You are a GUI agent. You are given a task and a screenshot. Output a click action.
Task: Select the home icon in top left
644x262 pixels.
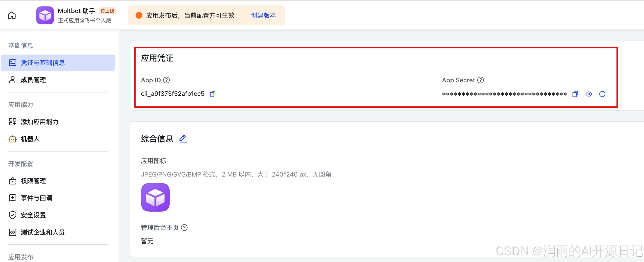tap(11, 15)
